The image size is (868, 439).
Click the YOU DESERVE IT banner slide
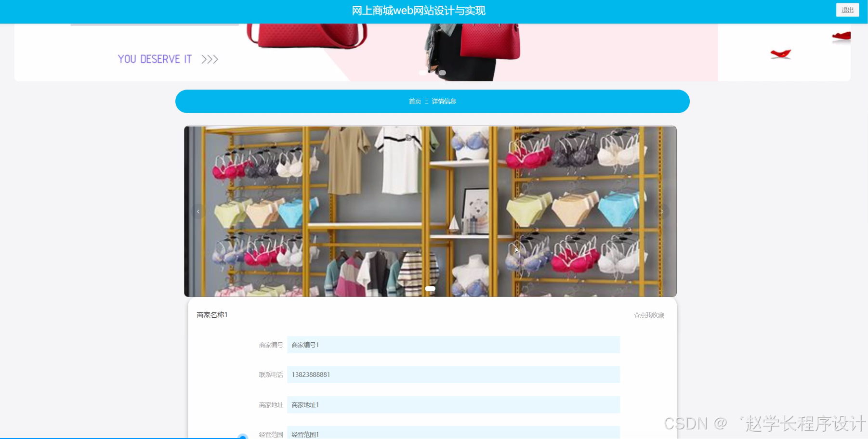[155, 59]
